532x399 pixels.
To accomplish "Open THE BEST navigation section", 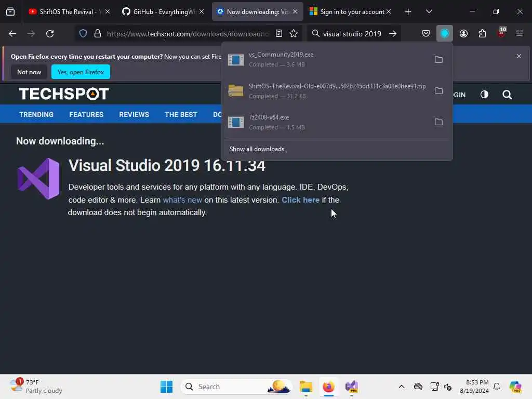I will pyautogui.click(x=181, y=115).
